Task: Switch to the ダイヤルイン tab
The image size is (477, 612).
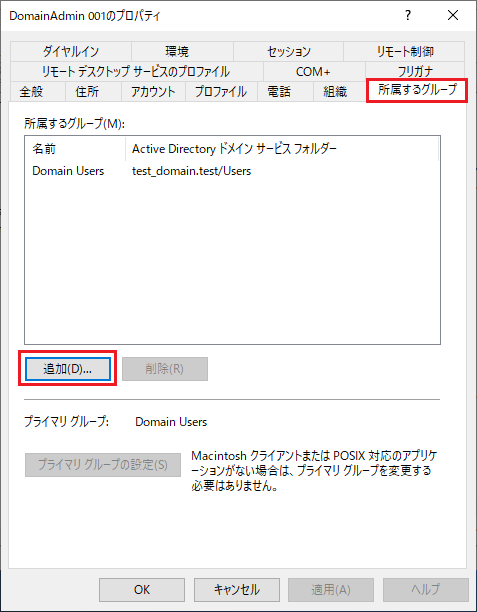Action: [x=71, y=51]
